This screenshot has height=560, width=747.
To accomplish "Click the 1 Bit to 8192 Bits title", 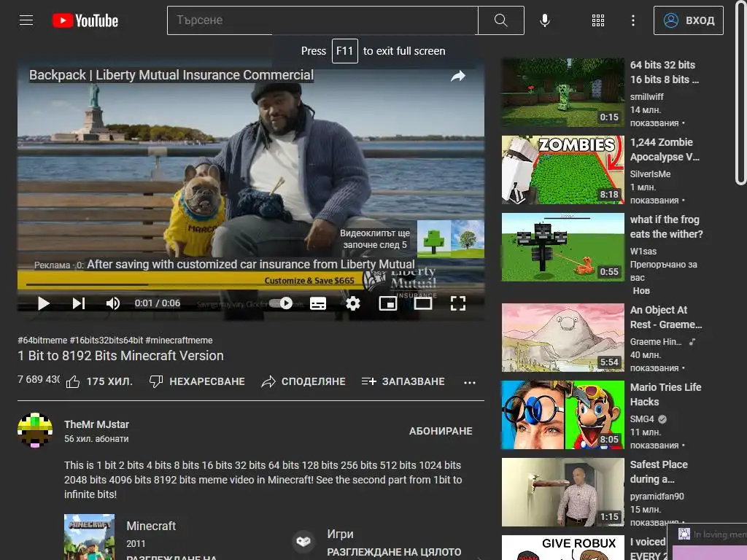I will 120,356.
